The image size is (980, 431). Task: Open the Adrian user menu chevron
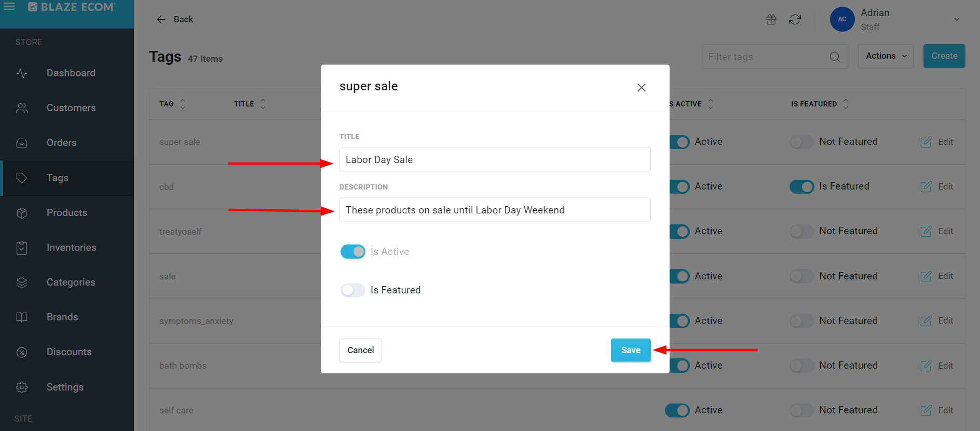click(957, 19)
